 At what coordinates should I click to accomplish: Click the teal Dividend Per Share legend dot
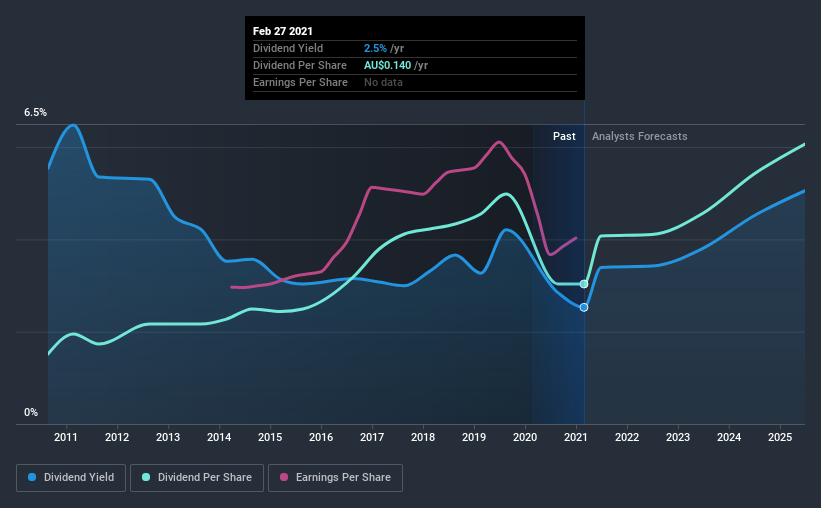(x=146, y=477)
